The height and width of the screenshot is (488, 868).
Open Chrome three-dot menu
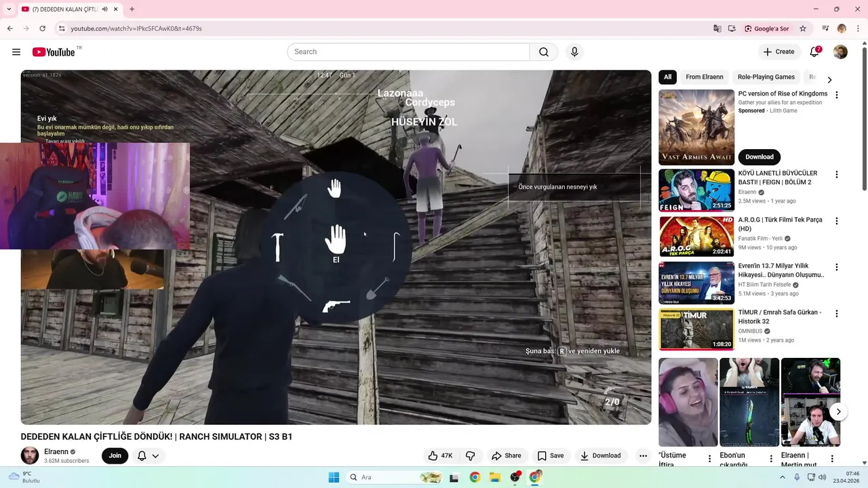(857, 28)
